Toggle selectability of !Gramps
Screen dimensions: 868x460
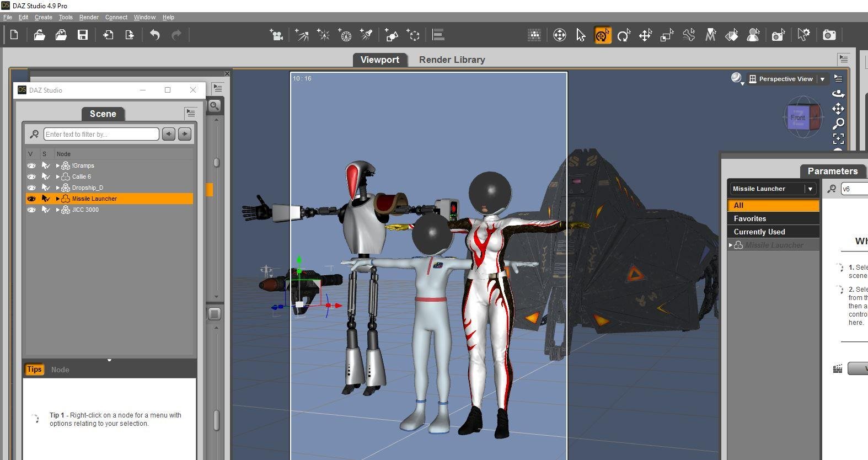tap(46, 165)
